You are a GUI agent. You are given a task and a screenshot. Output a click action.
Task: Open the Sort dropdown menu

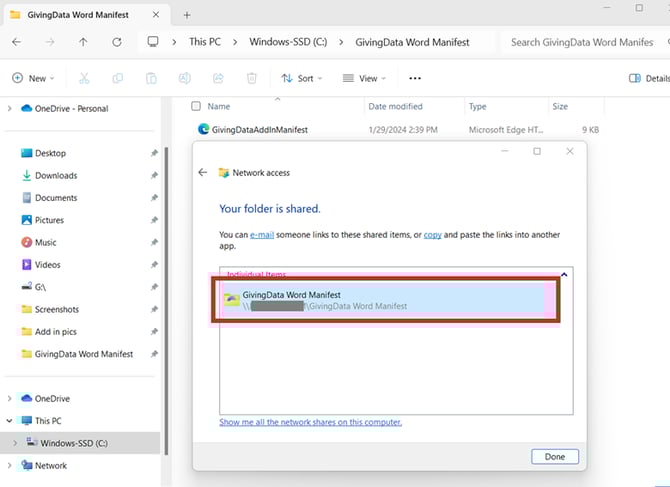pyautogui.click(x=298, y=78)
